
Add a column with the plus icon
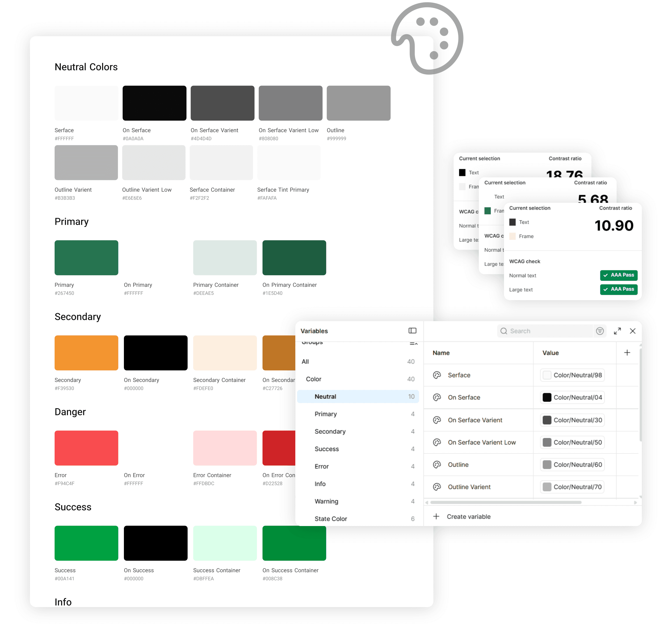627,353
